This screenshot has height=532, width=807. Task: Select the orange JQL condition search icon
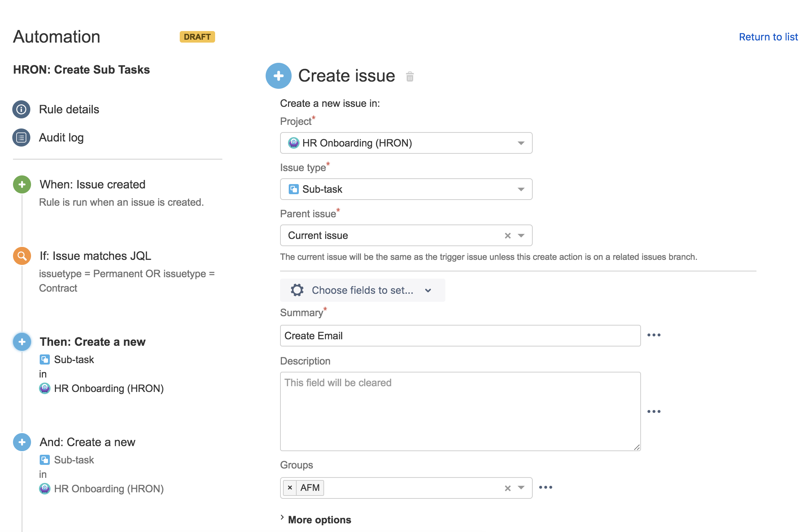point(22,256)
